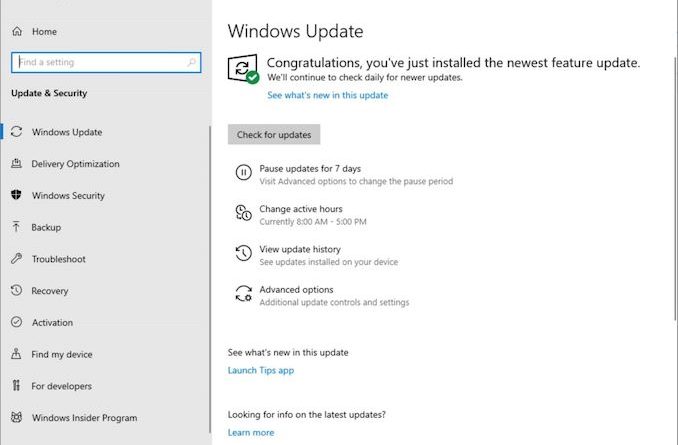Click the Learn more link

(251, 433)
